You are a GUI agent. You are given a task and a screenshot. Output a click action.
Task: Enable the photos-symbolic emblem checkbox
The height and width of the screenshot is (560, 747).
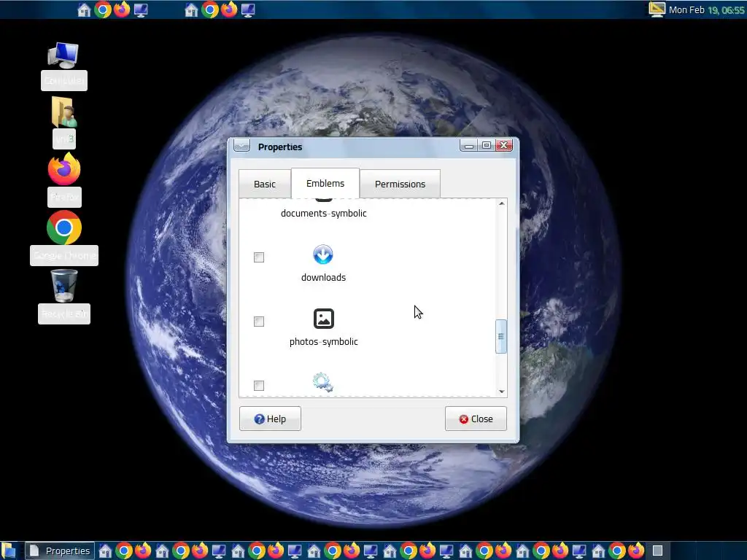[259, 322]
